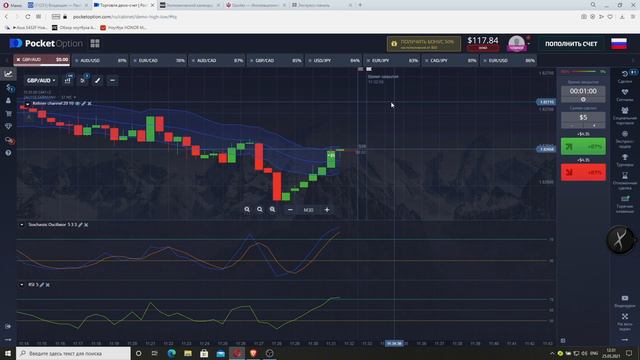The width and height of the screenshot is (640, 360).
Task: Decrease the trade amount with minus
Action: coord(572,126)
